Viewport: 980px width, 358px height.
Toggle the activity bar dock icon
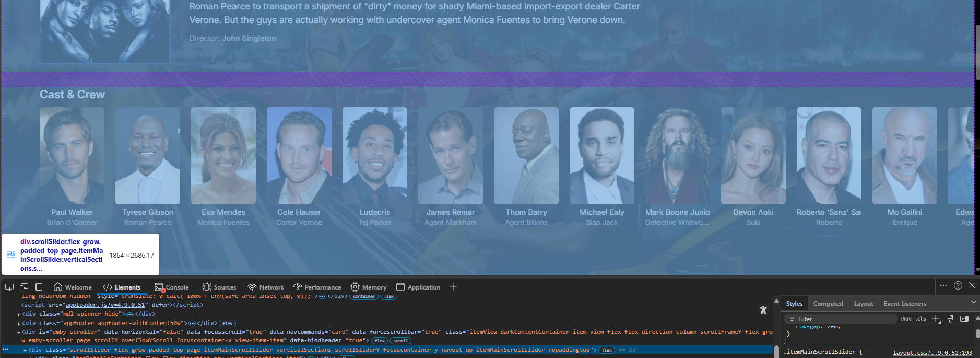[x=39, y=287]
